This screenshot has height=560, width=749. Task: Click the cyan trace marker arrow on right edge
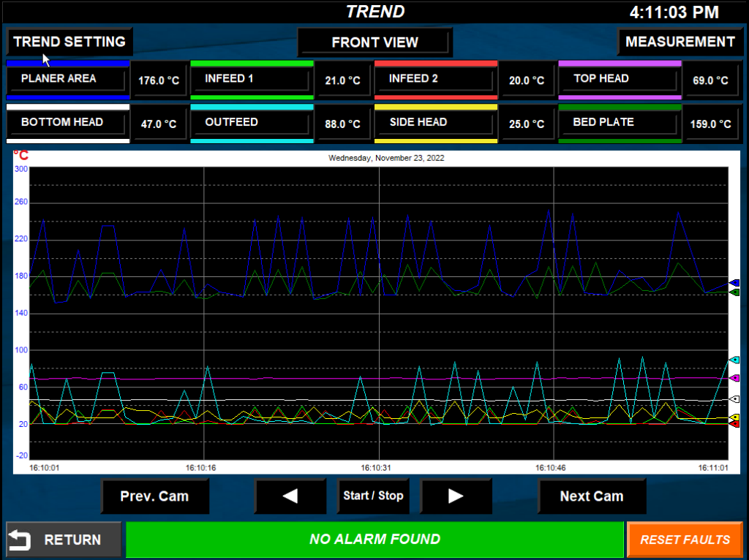point(734,359)
